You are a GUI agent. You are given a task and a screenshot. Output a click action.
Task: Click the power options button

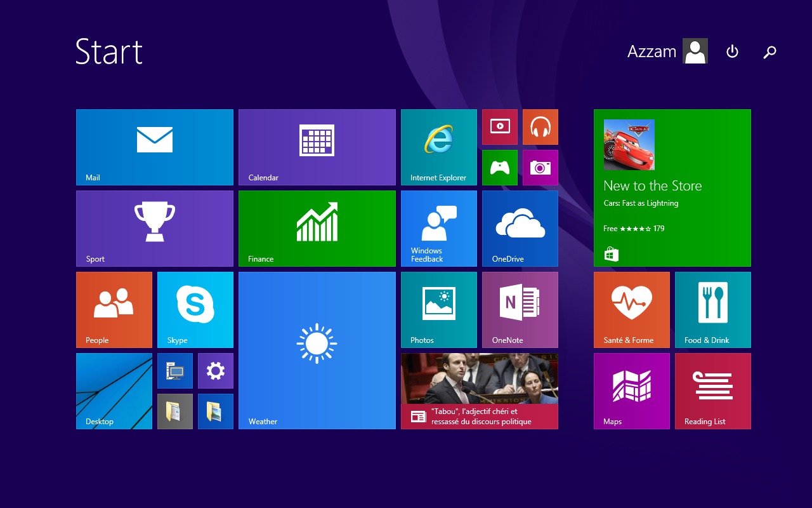pos(732,51)
